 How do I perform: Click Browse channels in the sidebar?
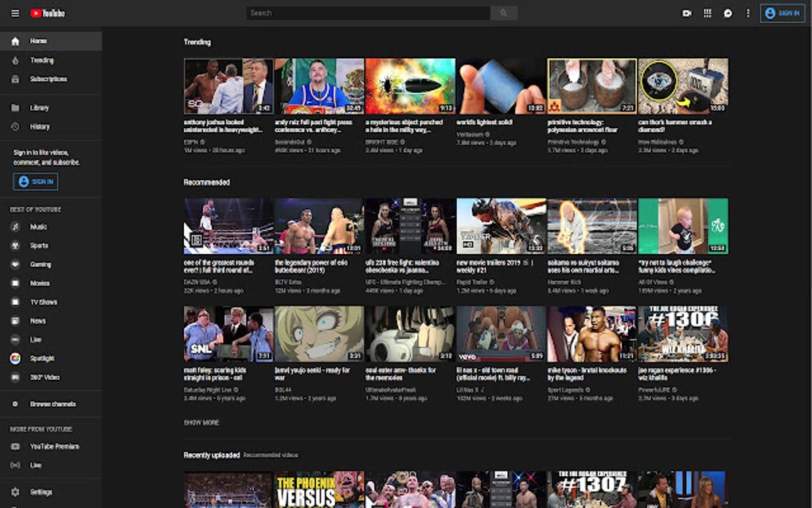pos(52,403)
